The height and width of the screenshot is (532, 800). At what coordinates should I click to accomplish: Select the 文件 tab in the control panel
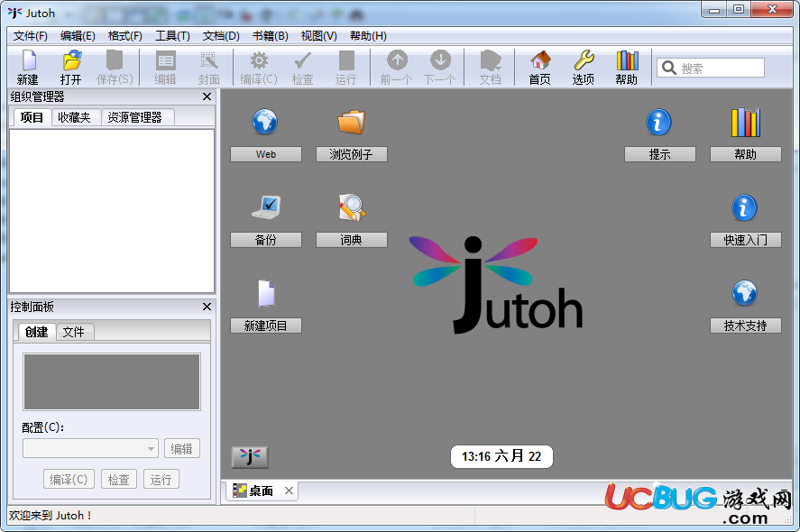click(x=73, y=332)
